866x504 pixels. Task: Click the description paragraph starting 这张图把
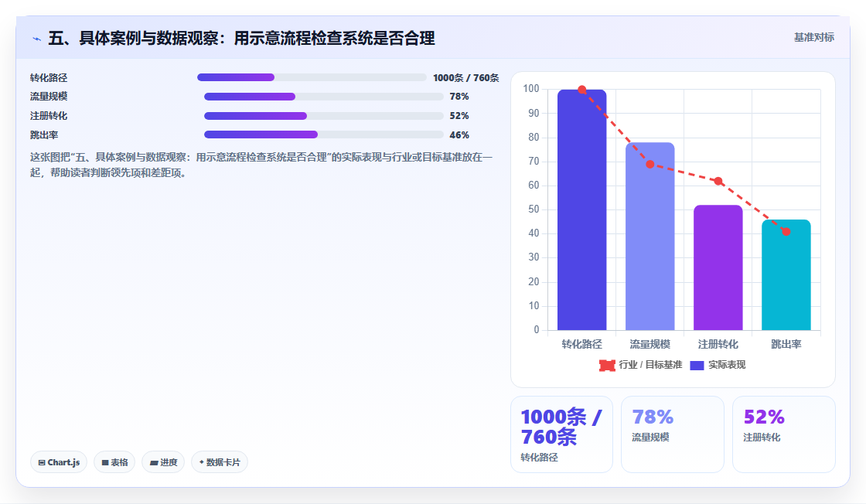pyautogui.click(x=261, y=165)
